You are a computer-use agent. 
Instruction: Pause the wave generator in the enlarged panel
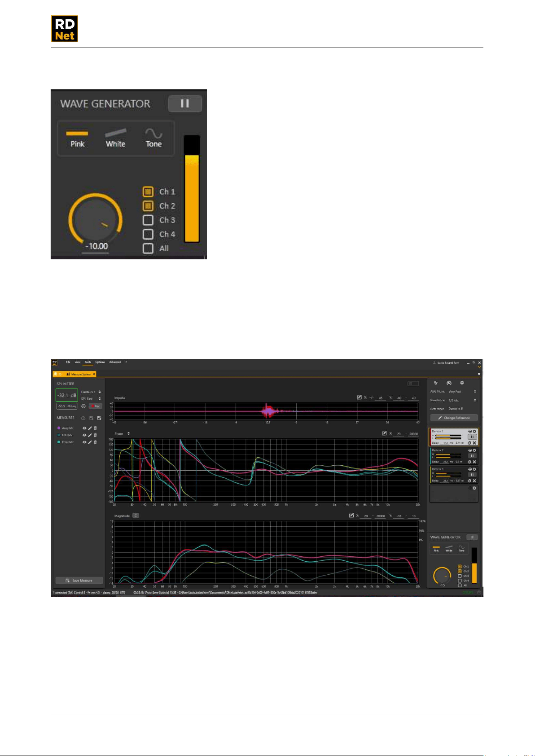click(x=185, y=104)
